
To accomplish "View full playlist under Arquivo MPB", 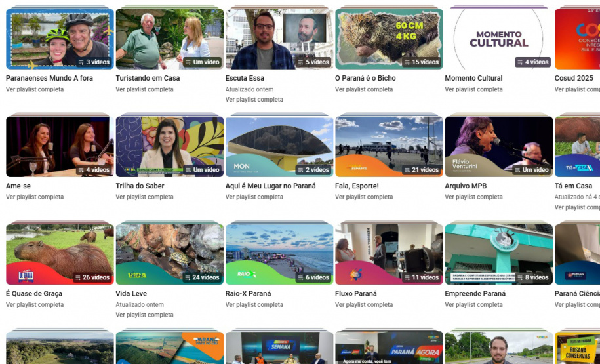I will tap(473, 197).
